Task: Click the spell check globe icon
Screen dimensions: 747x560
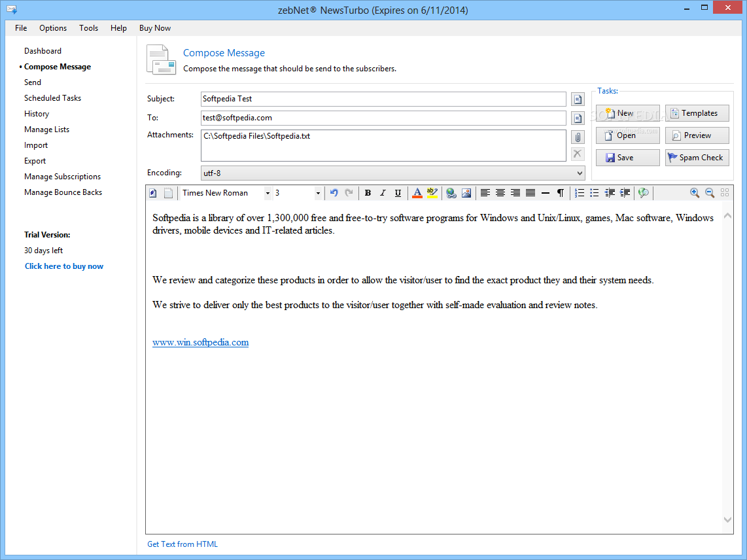Action: pyautogui.click(x=644, y=192)
